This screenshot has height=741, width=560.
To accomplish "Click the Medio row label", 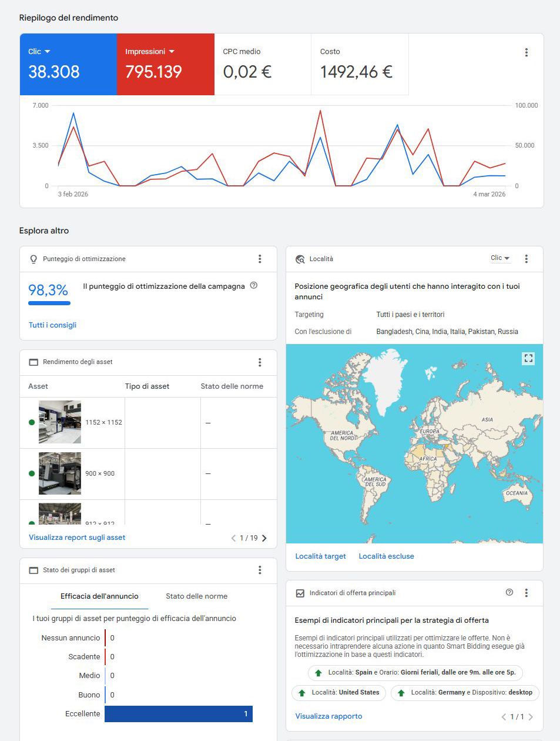I will click(89, 676).
